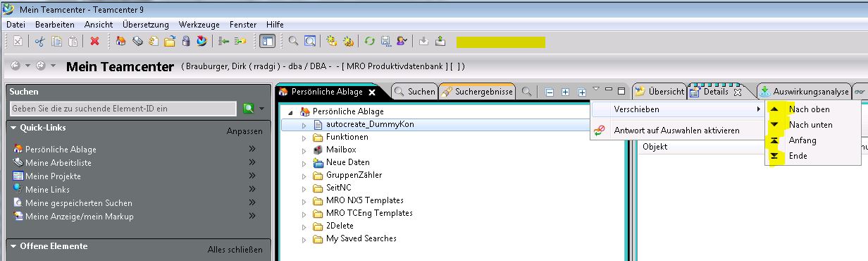Open the Übersetzung menu
868x261 pixels.
146,24
